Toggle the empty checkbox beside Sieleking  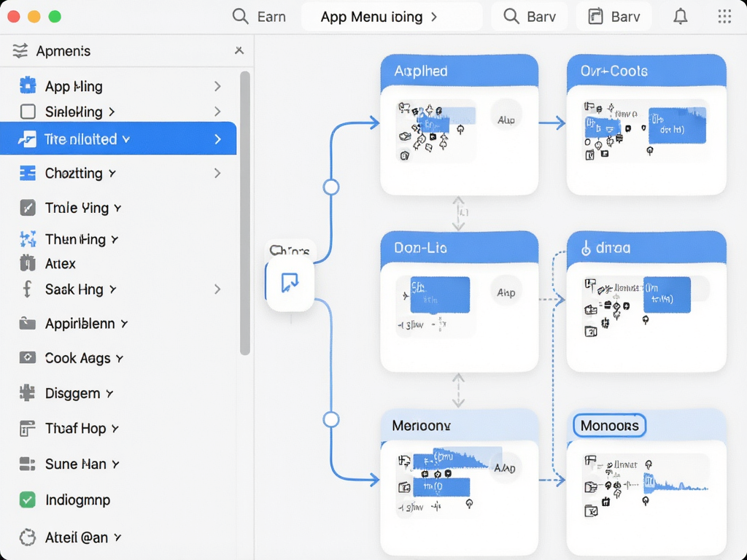click(x=28, y=112)
